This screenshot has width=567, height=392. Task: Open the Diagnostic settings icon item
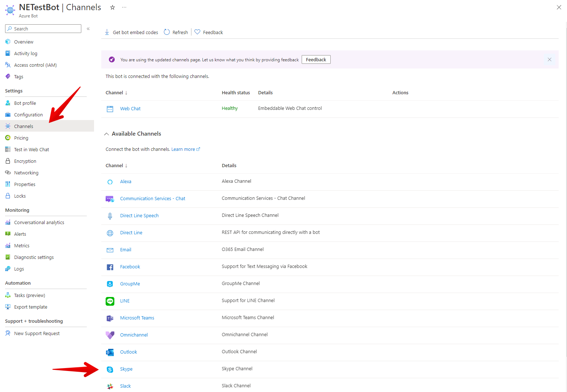(x=8, y=257)
